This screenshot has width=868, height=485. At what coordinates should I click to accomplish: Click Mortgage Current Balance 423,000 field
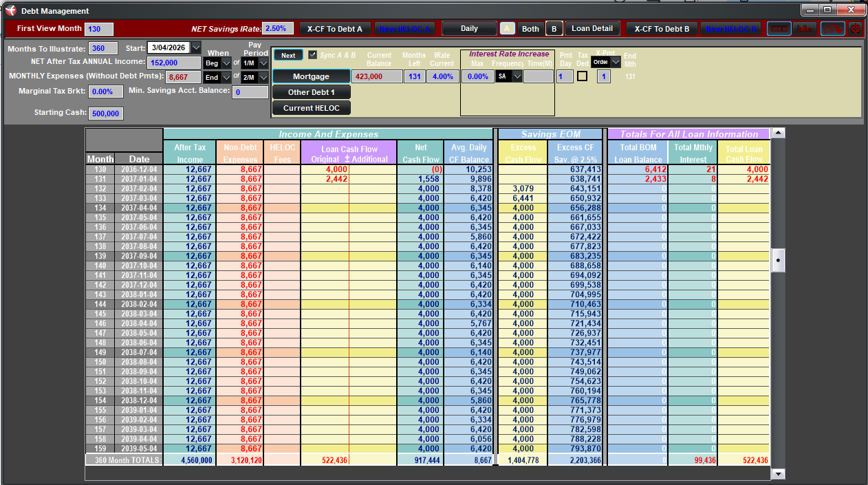(378, 76)
